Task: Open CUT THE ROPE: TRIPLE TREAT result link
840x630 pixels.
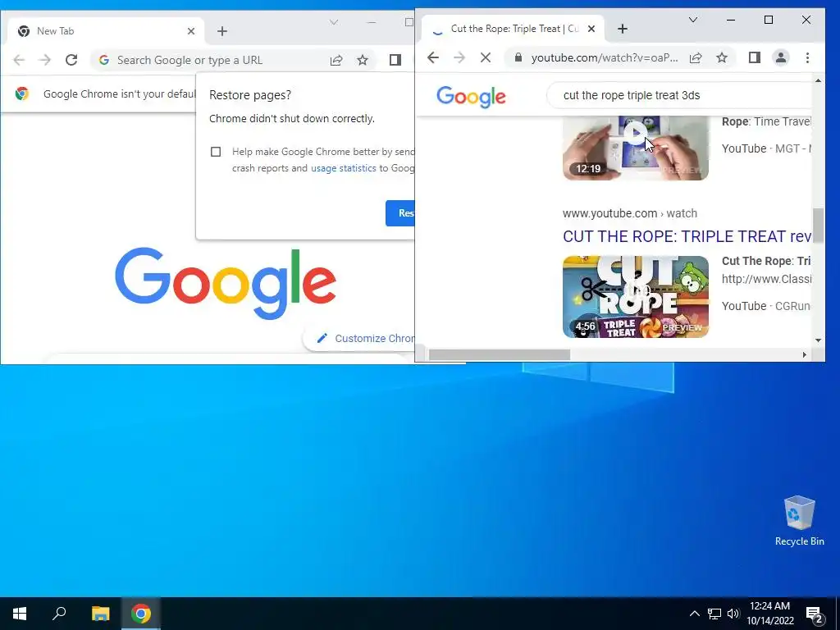Action: [x=687, y=236]
